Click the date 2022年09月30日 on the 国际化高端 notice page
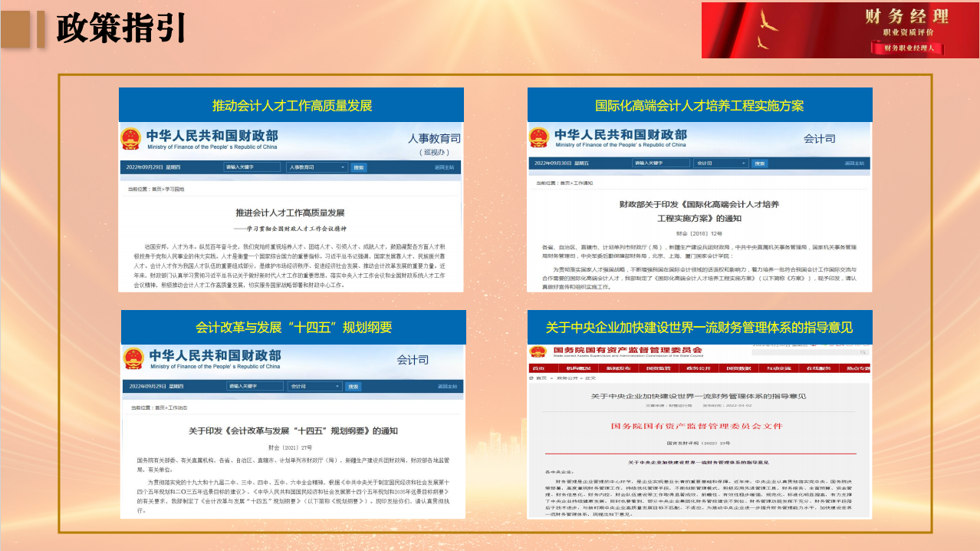The height and width of the screenshot is (551, 980). [551, 163]
